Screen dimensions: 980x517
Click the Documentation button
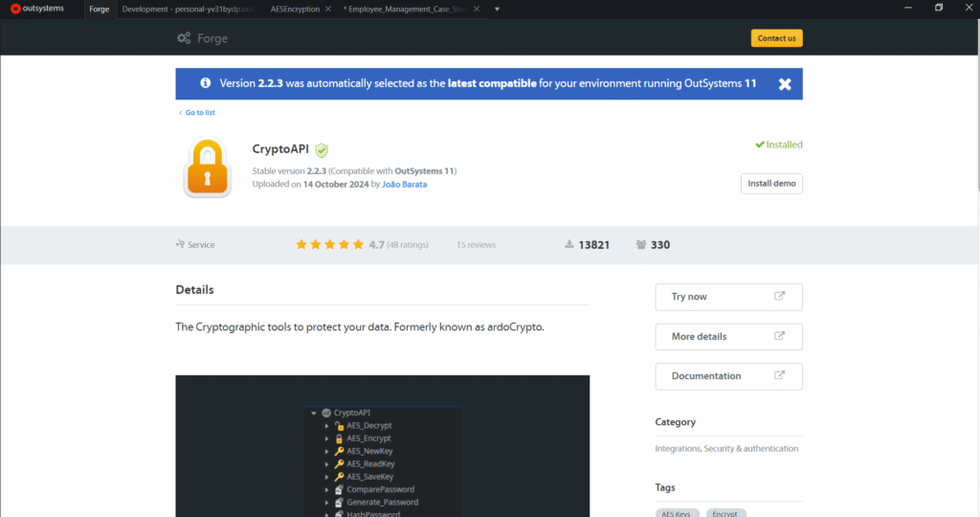point(728,376)
